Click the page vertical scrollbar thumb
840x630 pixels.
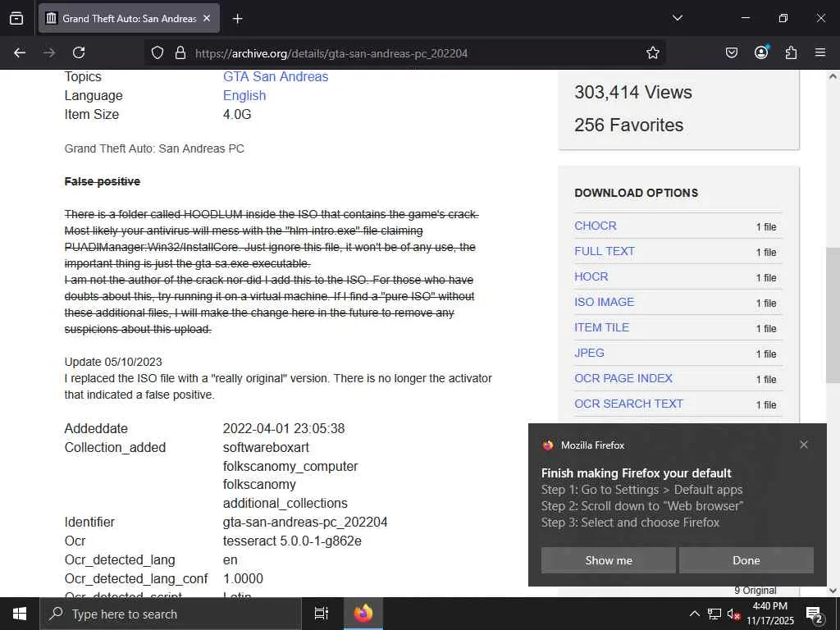pos(833,315)
